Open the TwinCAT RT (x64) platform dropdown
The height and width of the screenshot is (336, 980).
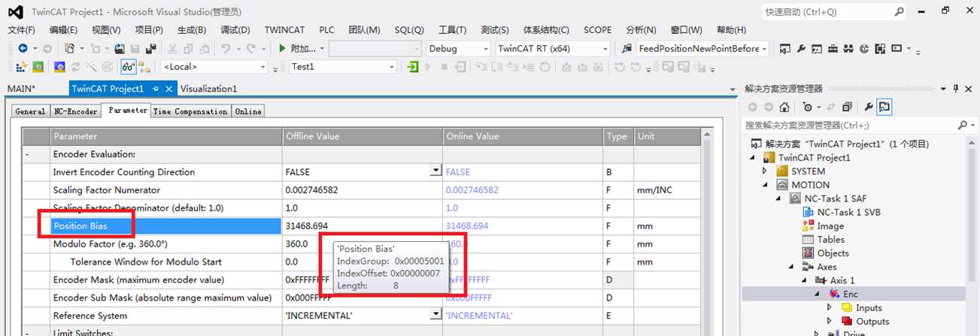[x=605, y=49]
